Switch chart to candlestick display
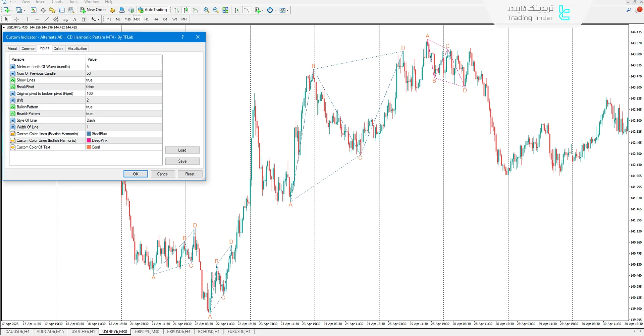 186,10
